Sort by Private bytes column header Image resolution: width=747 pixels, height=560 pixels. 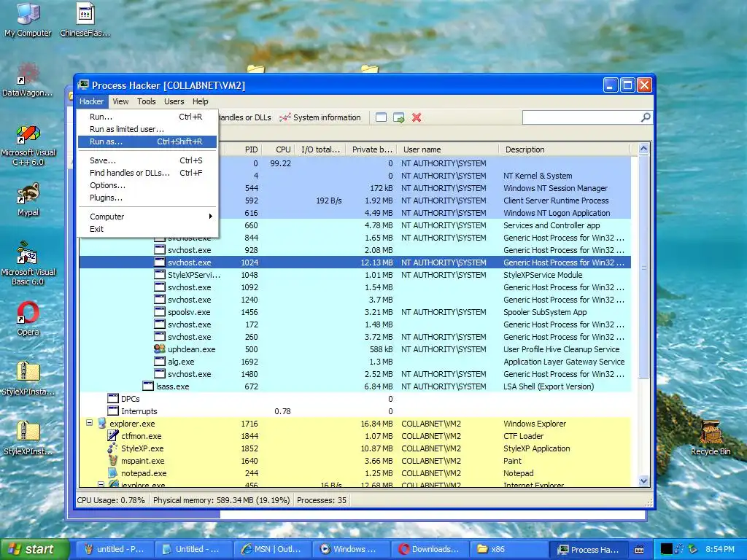(371, 149)
